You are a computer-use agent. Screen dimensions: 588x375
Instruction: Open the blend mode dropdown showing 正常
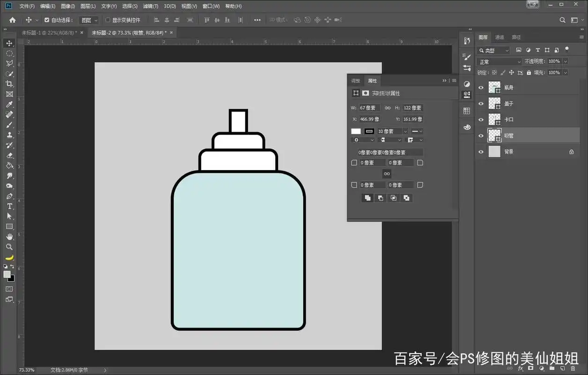point(499,61)
